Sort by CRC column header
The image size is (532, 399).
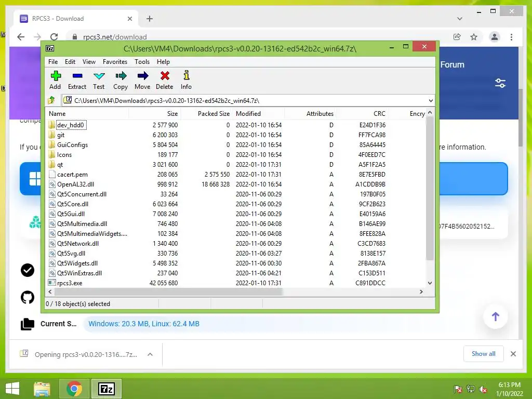(362, 114)
